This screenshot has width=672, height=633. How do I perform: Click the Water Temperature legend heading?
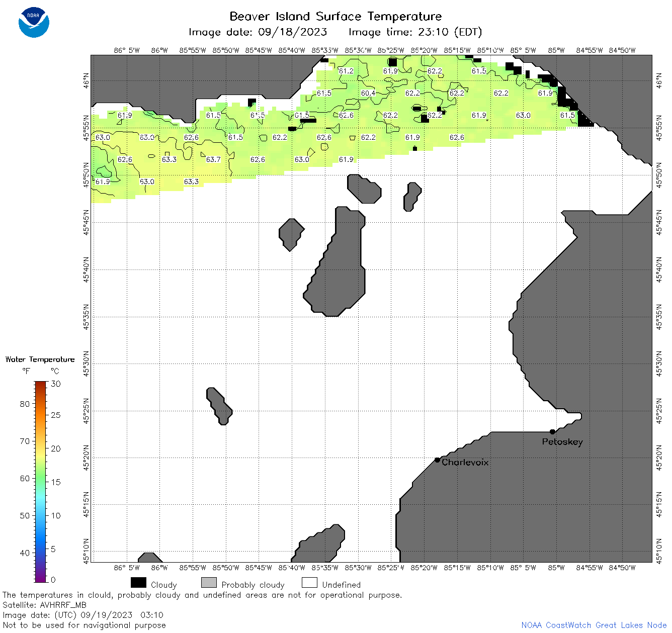pos(40,359)
